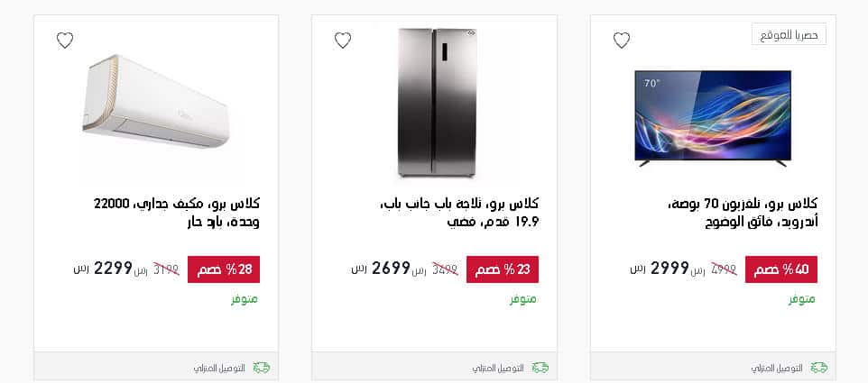Click home delivery text under the TV card

(777, 368)
